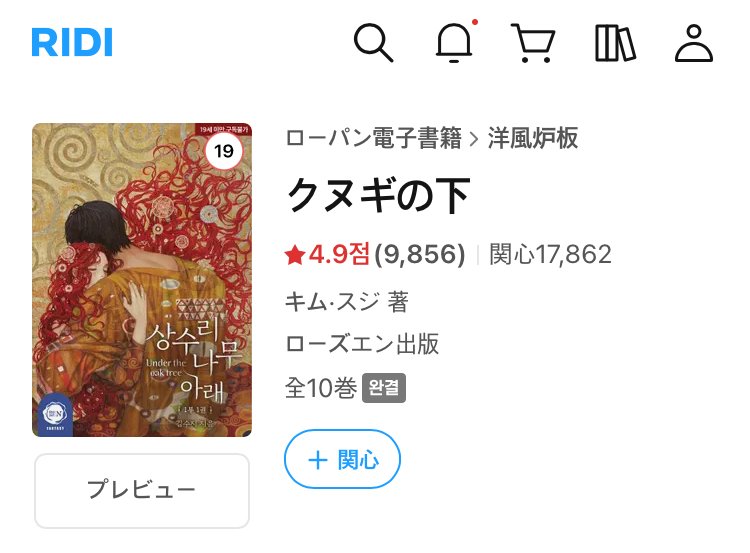Open ローパン電子書籍 category breadcrumb

coord(374,138)
